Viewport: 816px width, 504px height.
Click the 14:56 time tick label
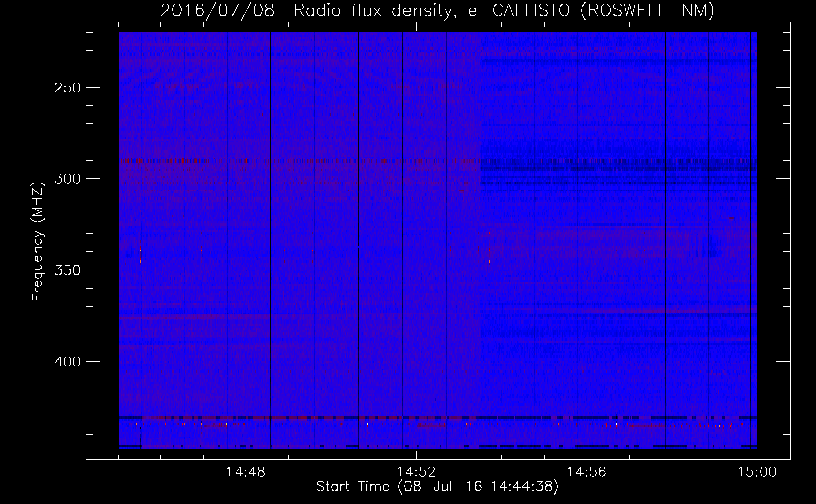pyautogui.click(x=587, y=472)
